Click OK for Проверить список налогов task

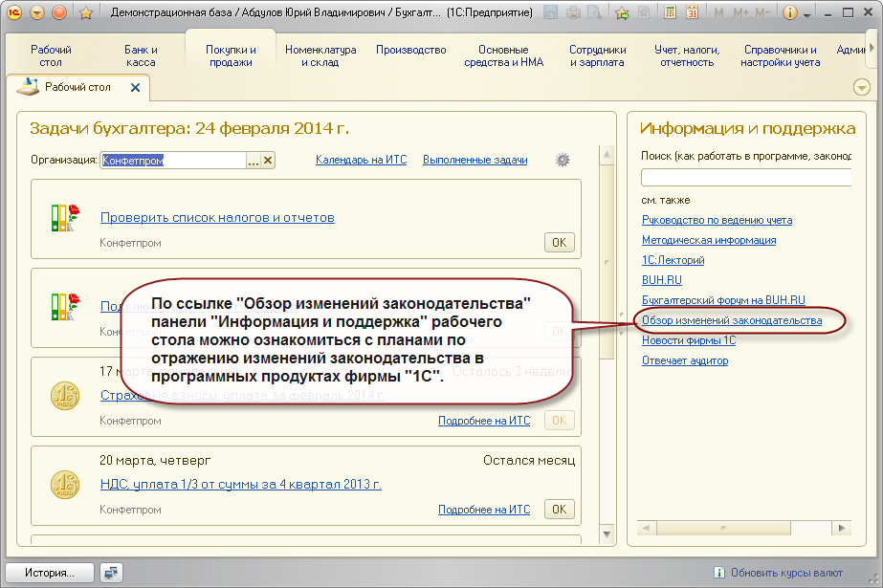pyautogui.click(x=560, y=243)
